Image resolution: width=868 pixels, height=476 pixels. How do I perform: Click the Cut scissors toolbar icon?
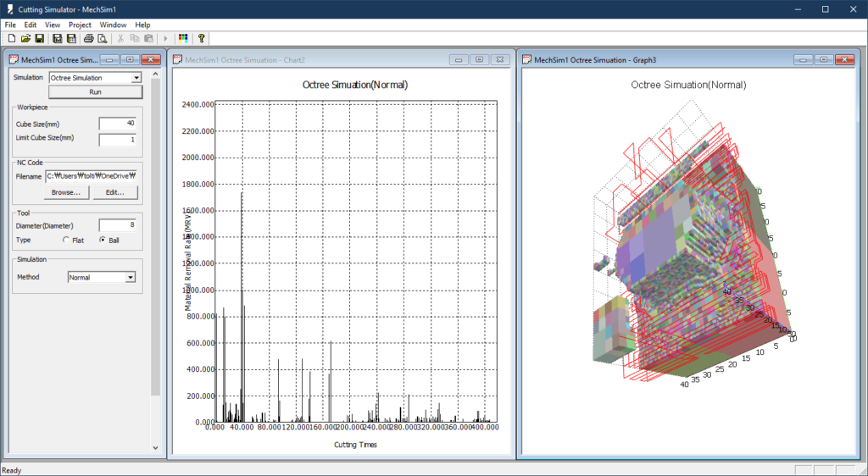pos(121,38)
